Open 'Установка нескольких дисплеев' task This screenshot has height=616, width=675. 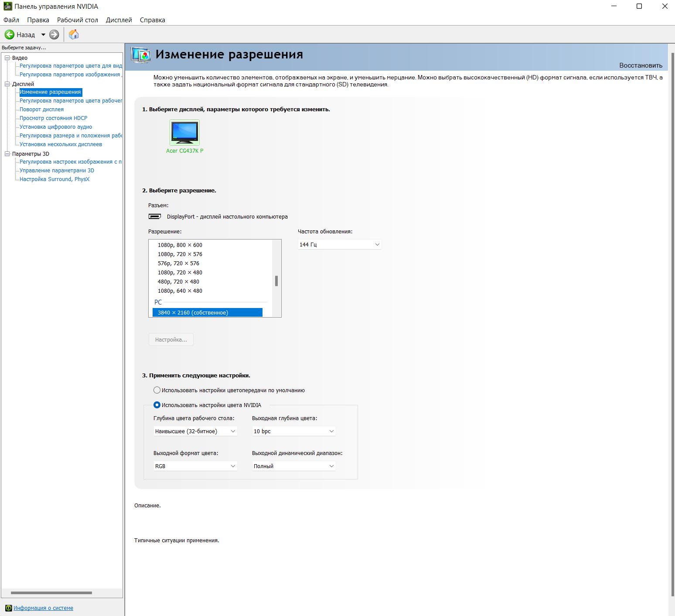click(61, 144)
